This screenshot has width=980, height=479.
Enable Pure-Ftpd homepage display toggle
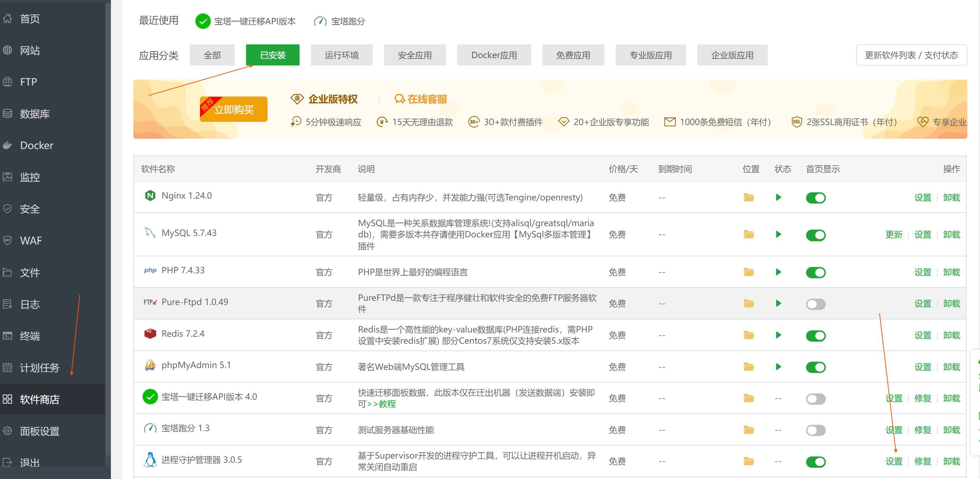pyautogui.click(x=815, y=304)
